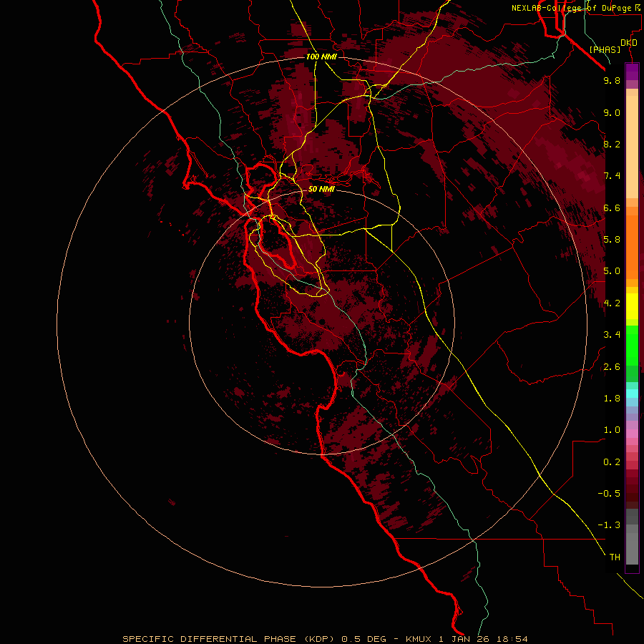Click the 1.8 value on the scale
This screenshot has width=644, height=644.
tap(612, 399)
